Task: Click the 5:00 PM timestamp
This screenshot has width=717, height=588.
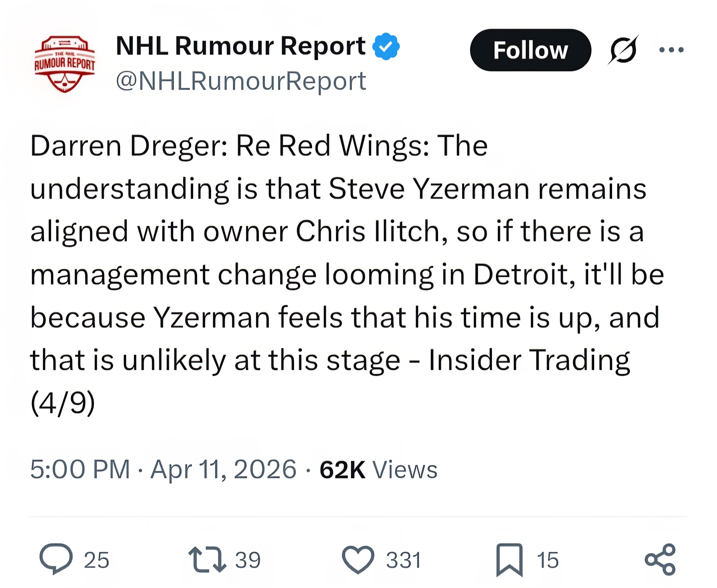Action: [80, 469]
